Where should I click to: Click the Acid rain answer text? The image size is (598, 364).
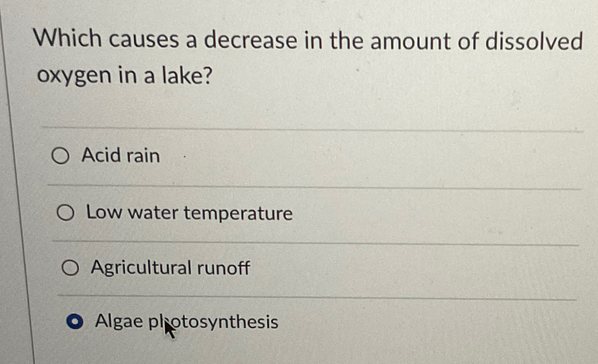(x=120, y=156)
